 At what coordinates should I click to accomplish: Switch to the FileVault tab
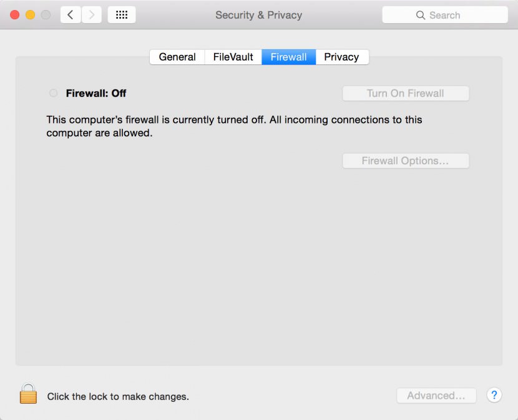click(233, 57)
